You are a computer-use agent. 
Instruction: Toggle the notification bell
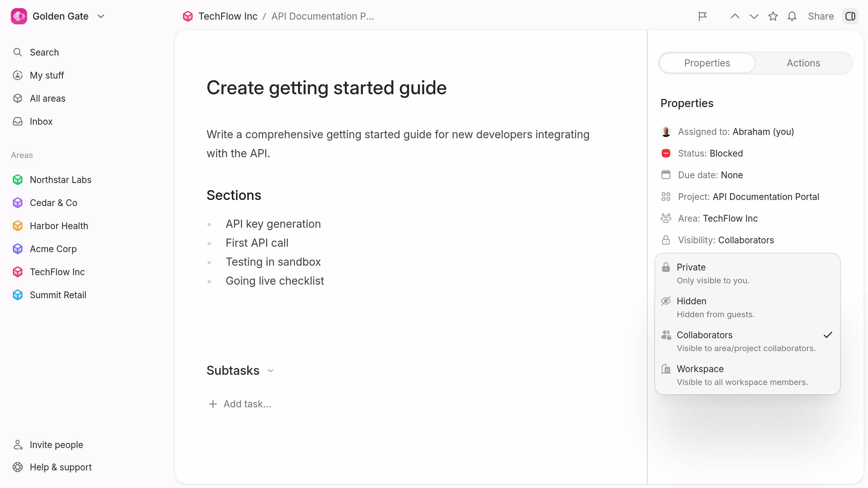click(x=792, y=16)
